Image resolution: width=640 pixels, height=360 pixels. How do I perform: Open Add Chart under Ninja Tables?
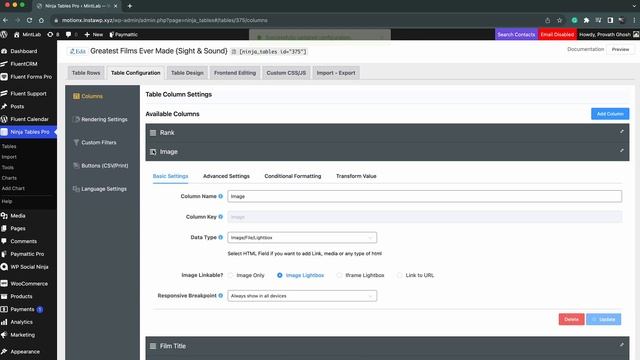click(x=13, y=189)
